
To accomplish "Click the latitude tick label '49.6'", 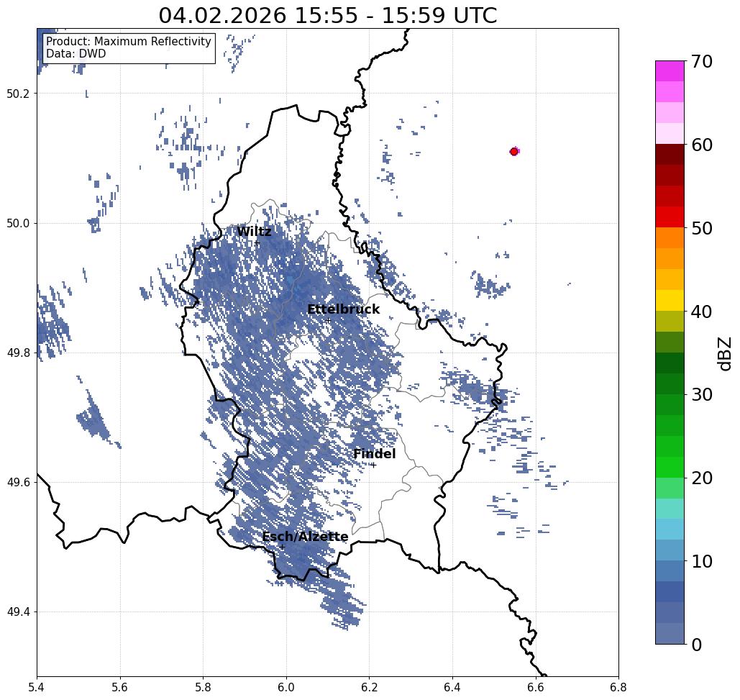I will (x=18, y=483).
